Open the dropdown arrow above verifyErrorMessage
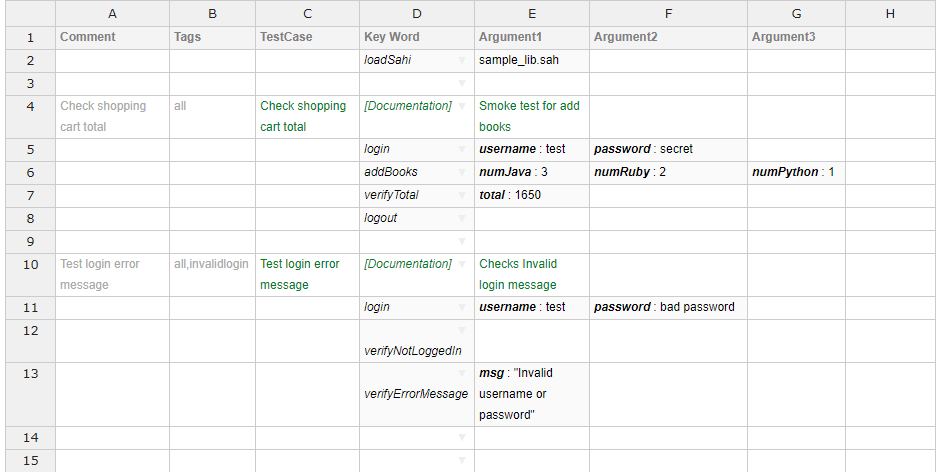 (462, 373)
